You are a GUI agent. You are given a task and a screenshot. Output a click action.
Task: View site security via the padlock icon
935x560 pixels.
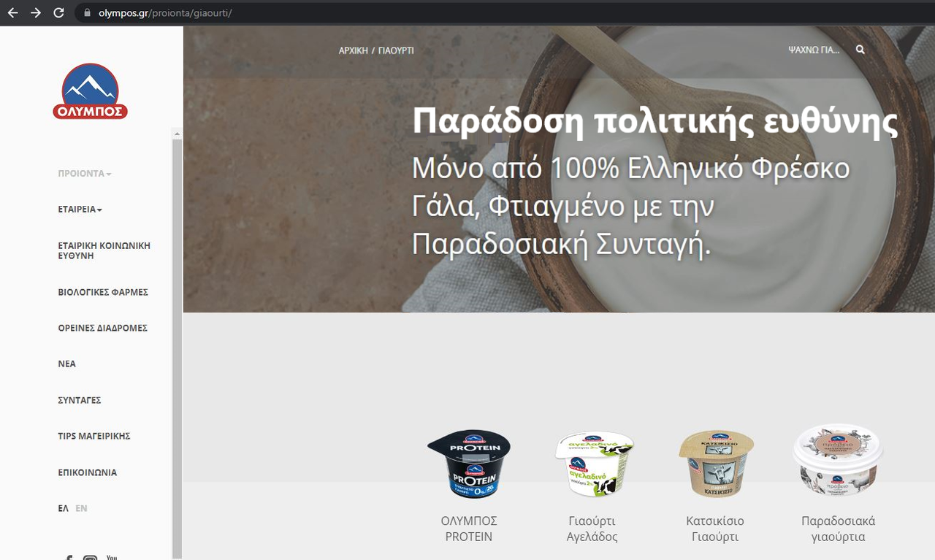88,12
